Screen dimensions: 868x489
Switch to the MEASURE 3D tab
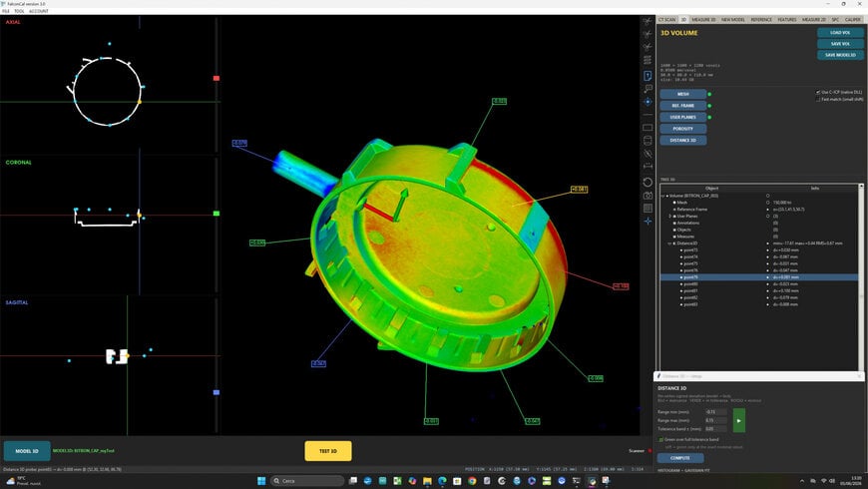pyautogui.click(x=703, y=19)
